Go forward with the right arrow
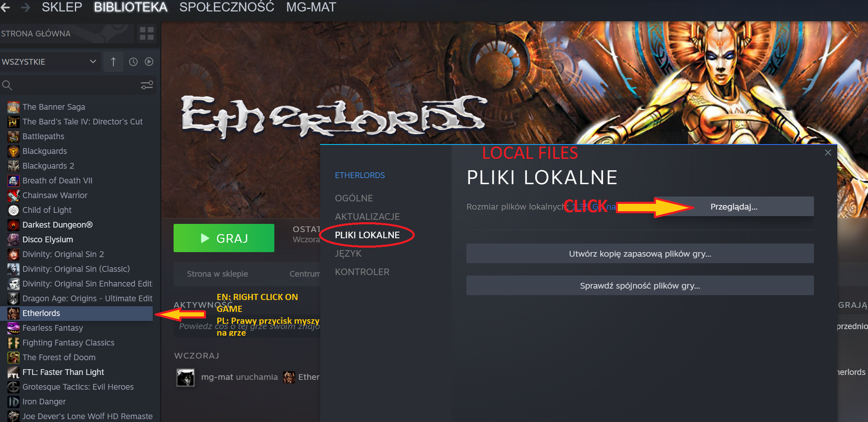The height and width of the screenshot is (422, 868). (25, 7)
